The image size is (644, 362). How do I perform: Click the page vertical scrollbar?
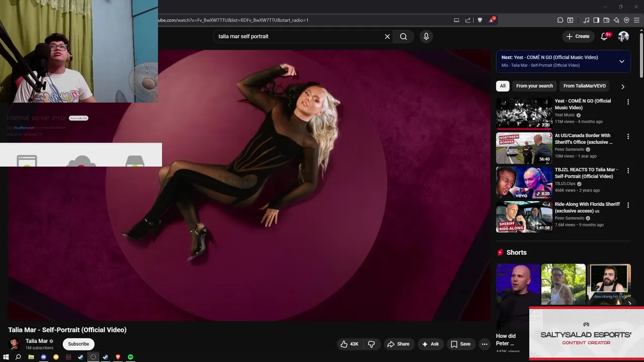pyautogui.click(x=641, y=55)
